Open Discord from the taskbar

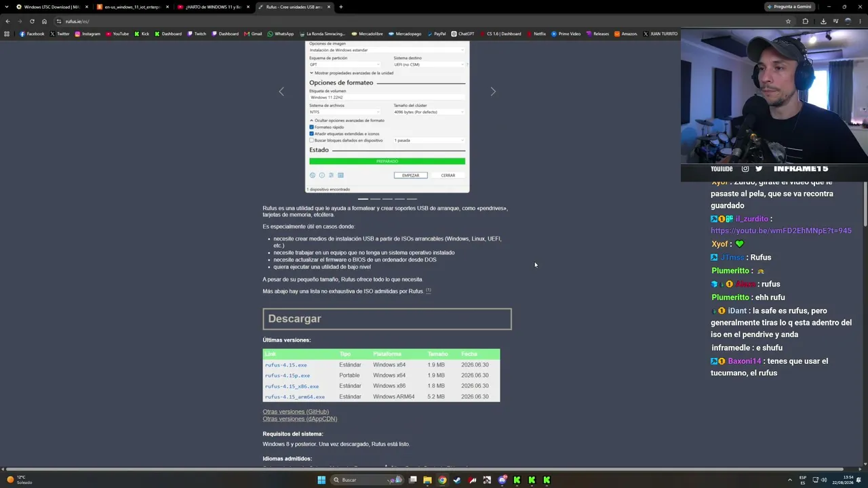pos(502,480)
